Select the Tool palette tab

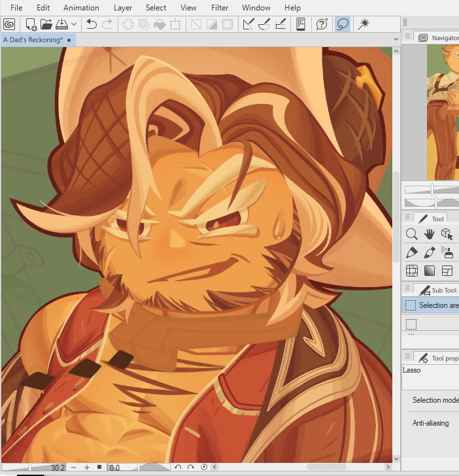pos(430,218)
